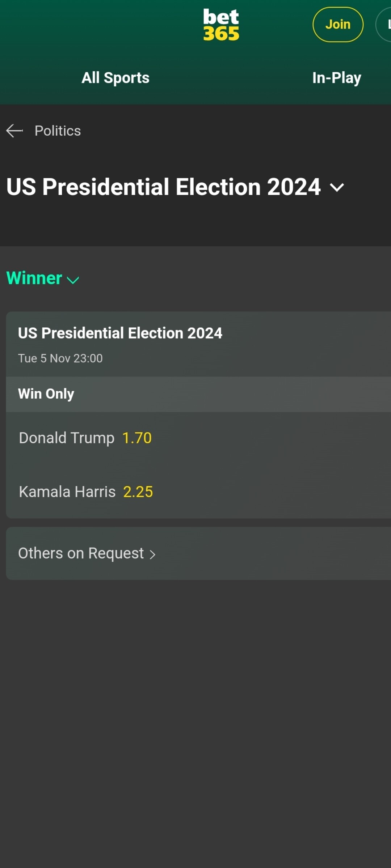Tap the Donald Trump selection name

(67, 438)
